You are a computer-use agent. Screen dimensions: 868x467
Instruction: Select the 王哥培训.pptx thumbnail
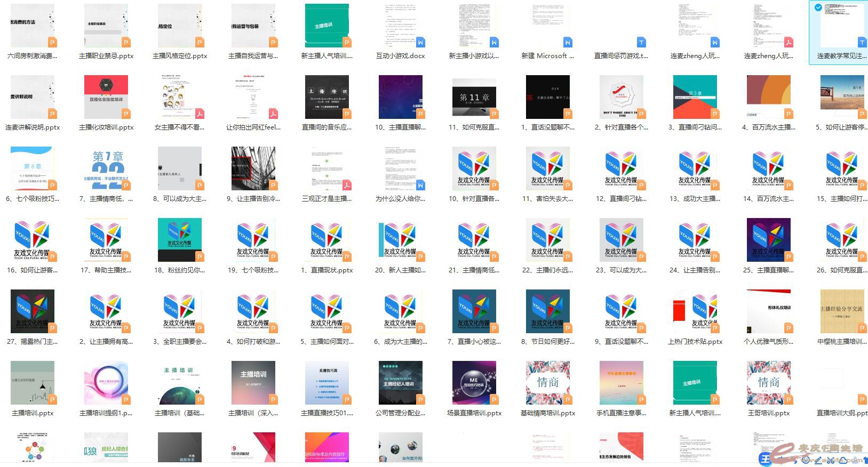pyautogui.click(x=769, y=383)
